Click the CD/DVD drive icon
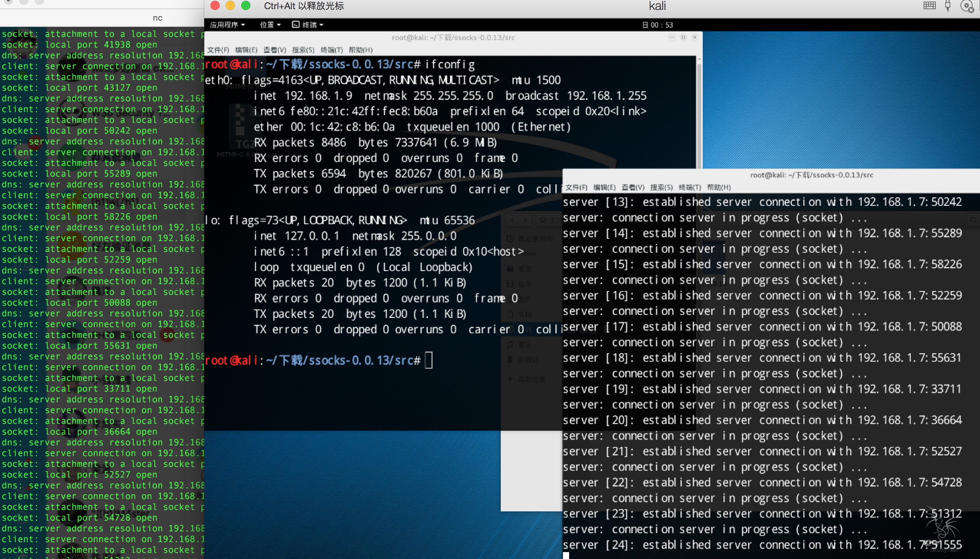 [x=967, y=6]
